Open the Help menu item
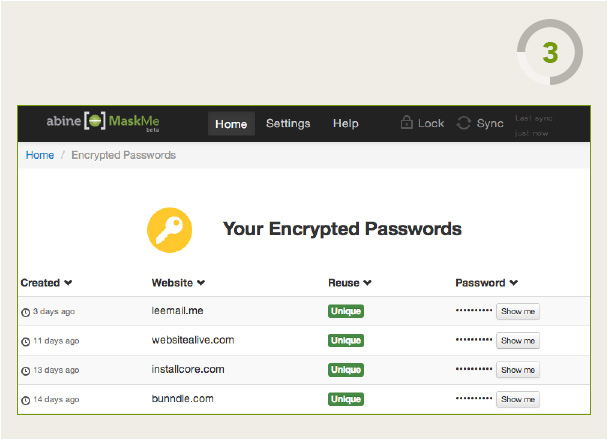Image resolution: width=608 pixels, height=440 pixels. click(x=345, y=123)
